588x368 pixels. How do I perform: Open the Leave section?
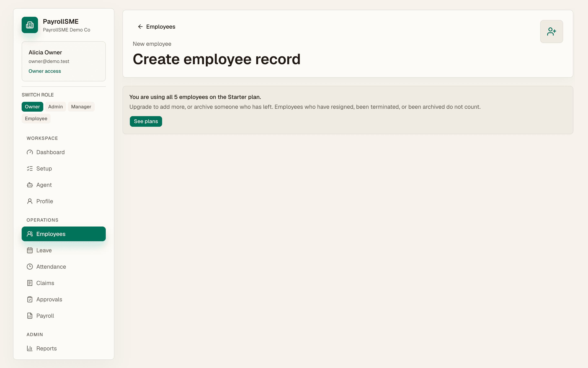64,250
